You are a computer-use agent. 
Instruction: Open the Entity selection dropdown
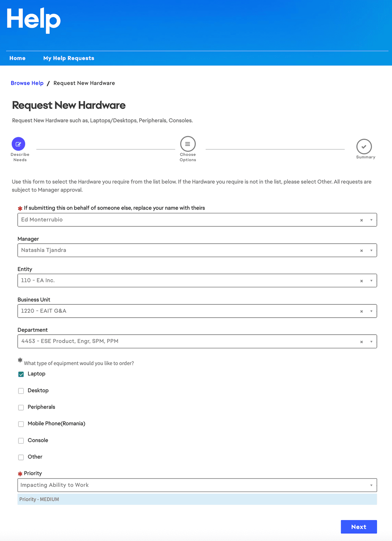pyautogui.click(x=371, y=281)
